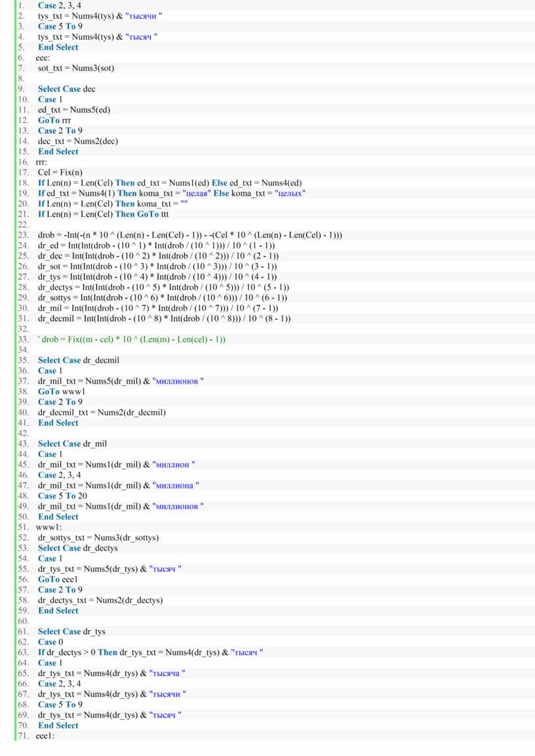Click the line "Case 0"

[50, 642]
